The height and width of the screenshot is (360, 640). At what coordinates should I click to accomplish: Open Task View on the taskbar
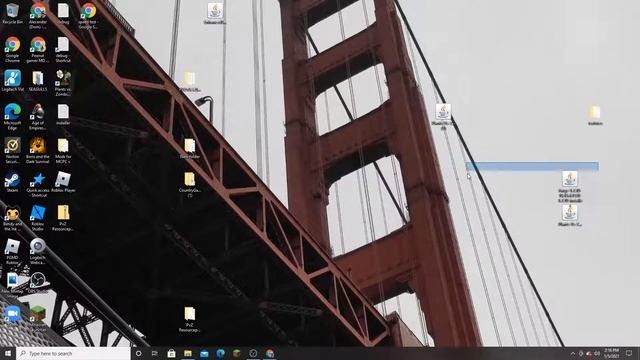click(x=155, y=353)
